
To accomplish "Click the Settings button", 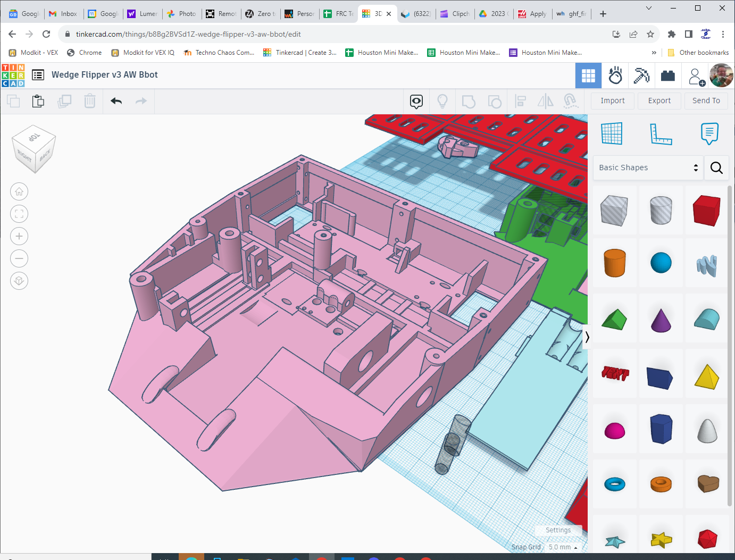I will (x=558, y=530).
